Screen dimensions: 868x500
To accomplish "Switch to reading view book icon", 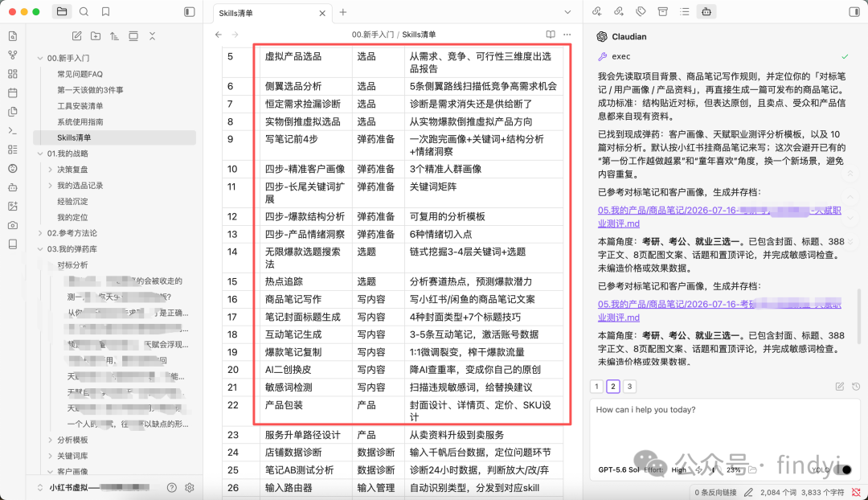I will (x=551, y=35).
